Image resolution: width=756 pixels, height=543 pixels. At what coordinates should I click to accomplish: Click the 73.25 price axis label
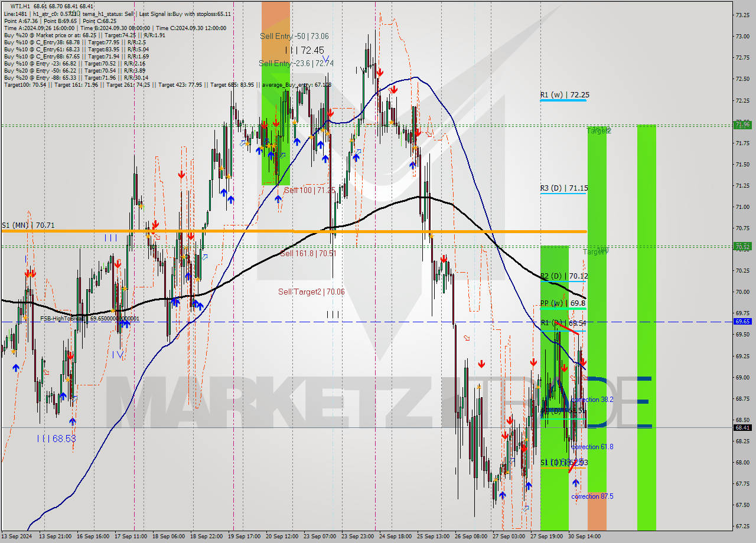(742, 15)
